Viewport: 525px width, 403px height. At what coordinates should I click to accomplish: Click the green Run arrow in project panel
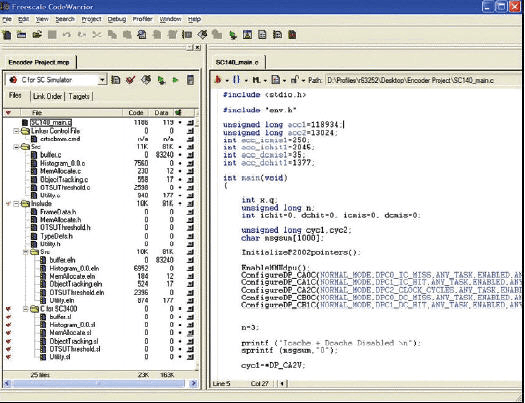175,80
